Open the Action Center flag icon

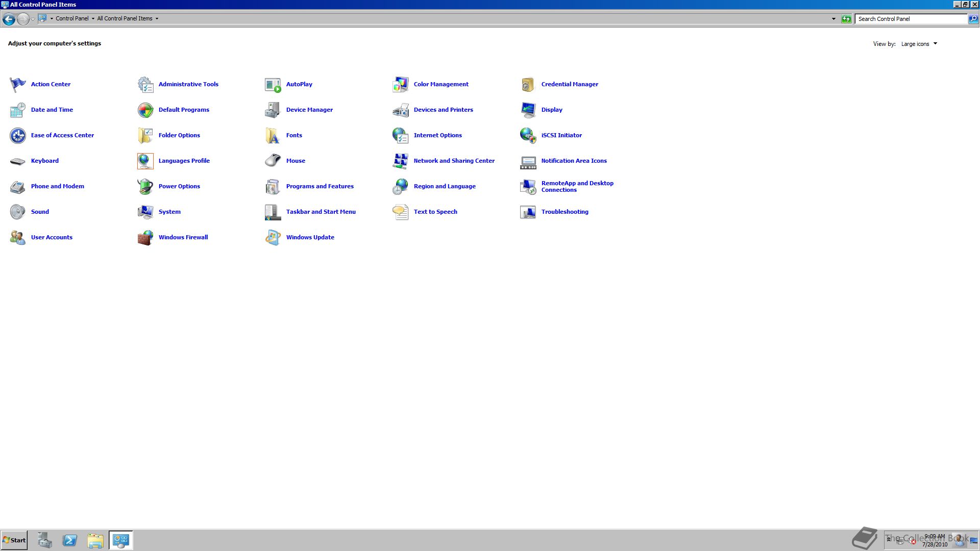pyautogui.click(x=18, y=84)
